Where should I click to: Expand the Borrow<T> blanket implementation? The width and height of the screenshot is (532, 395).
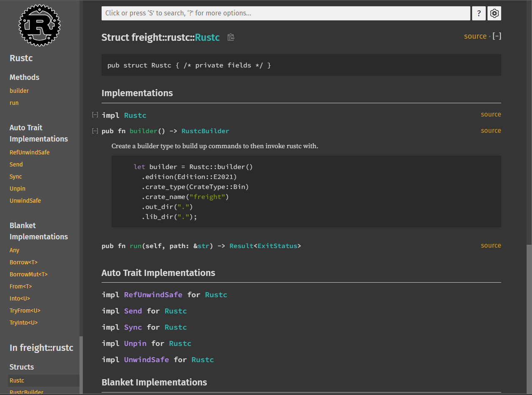pos(23,262)
